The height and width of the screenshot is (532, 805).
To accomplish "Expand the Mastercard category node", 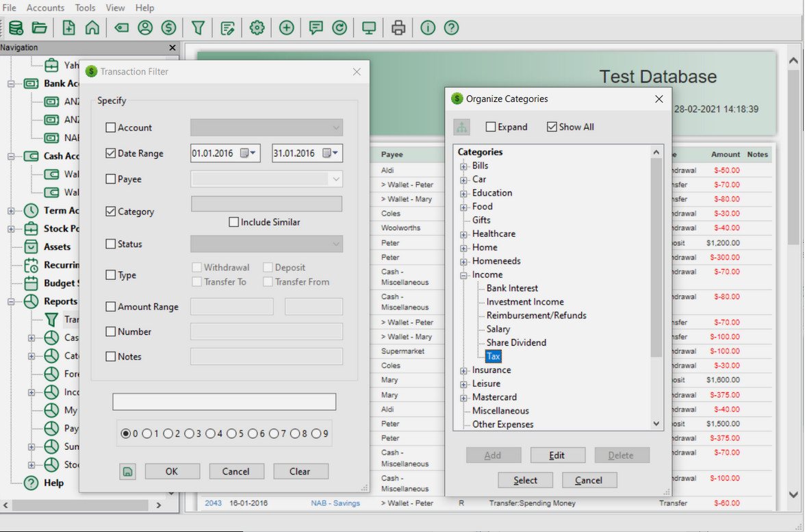I will (463, 398).
